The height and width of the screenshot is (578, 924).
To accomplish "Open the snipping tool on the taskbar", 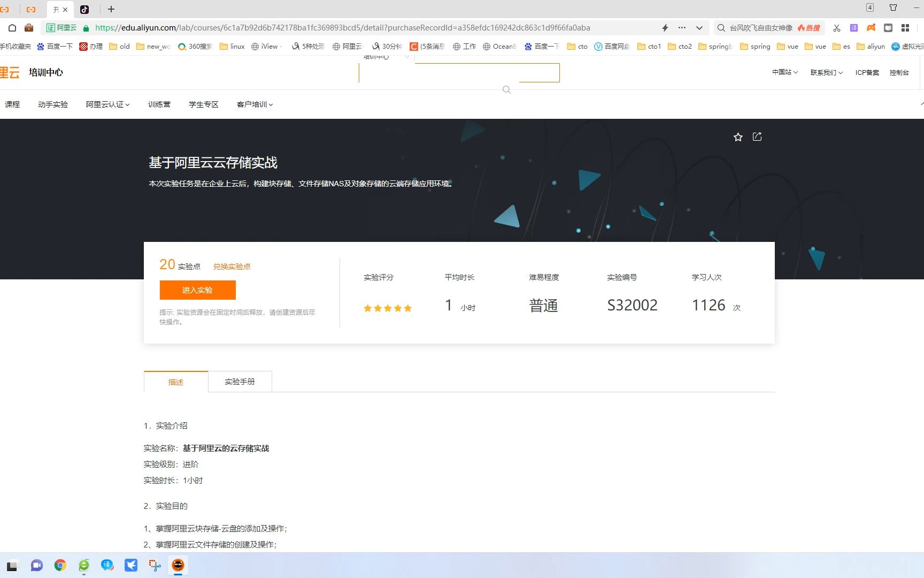I will tap(155, 565).
